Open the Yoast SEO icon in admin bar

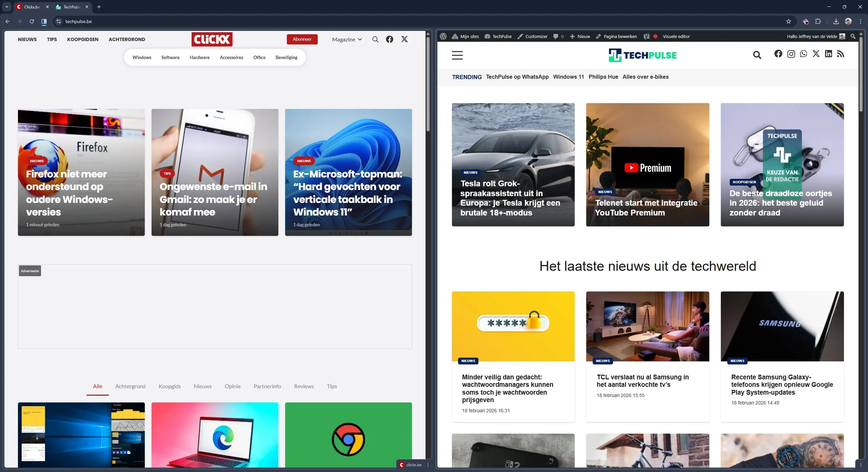click(x=646, y=36)
